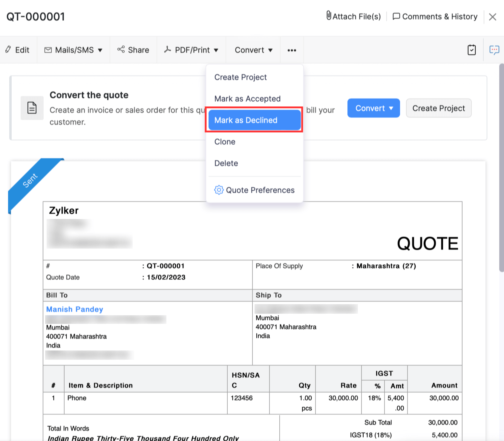Image resolution: width=504 pixels, height=441 pixels.
Task: Expand the Mails/SMS dropdown
Action: (73, 50)
